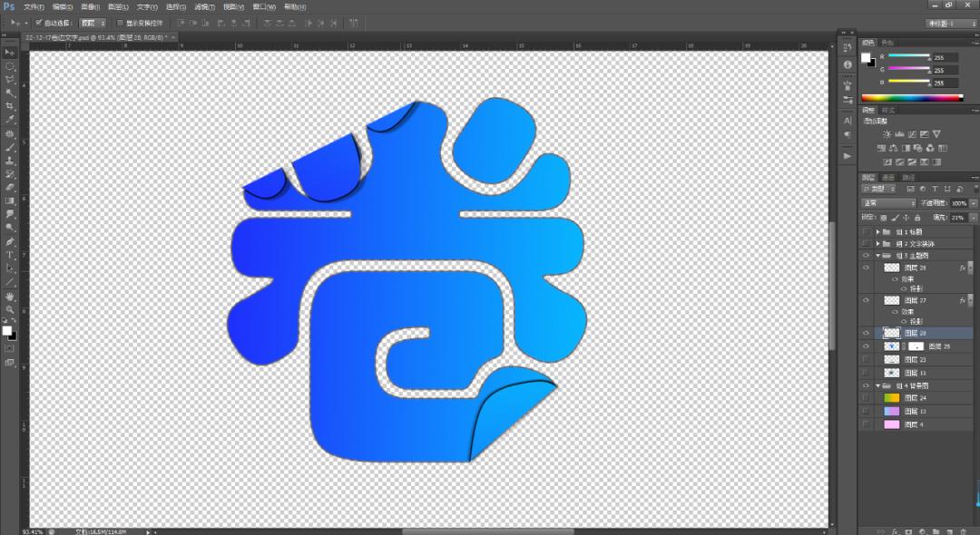Open the 滤镜 menu
Screen dimensions: 980x535
pyautogui.click(x=204, y=7)
